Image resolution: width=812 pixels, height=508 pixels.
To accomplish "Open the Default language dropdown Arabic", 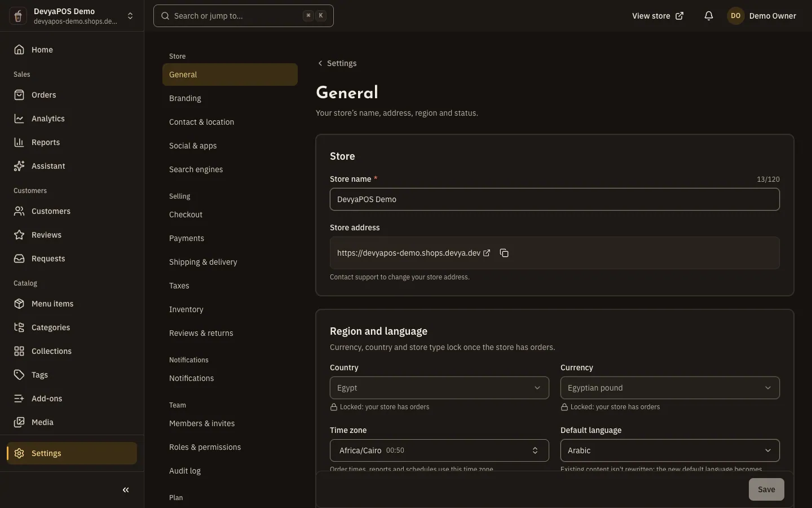I will tap(670, 450).
